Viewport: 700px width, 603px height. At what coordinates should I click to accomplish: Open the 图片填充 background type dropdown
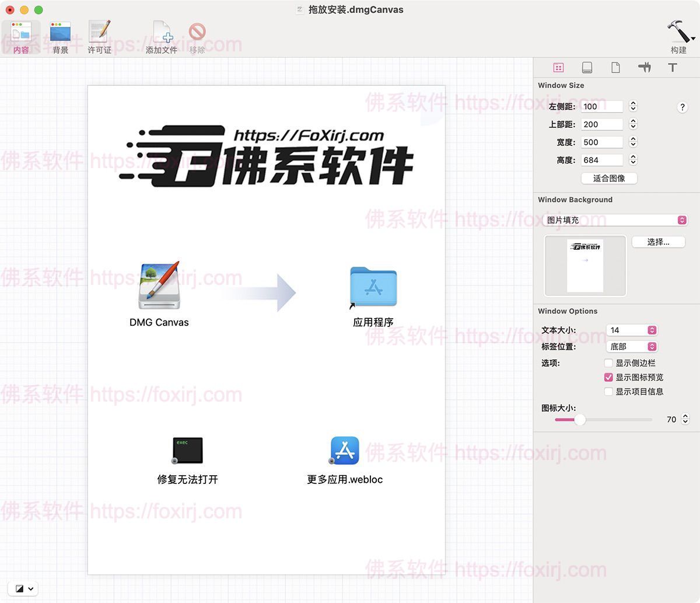[x=615, y=220]
